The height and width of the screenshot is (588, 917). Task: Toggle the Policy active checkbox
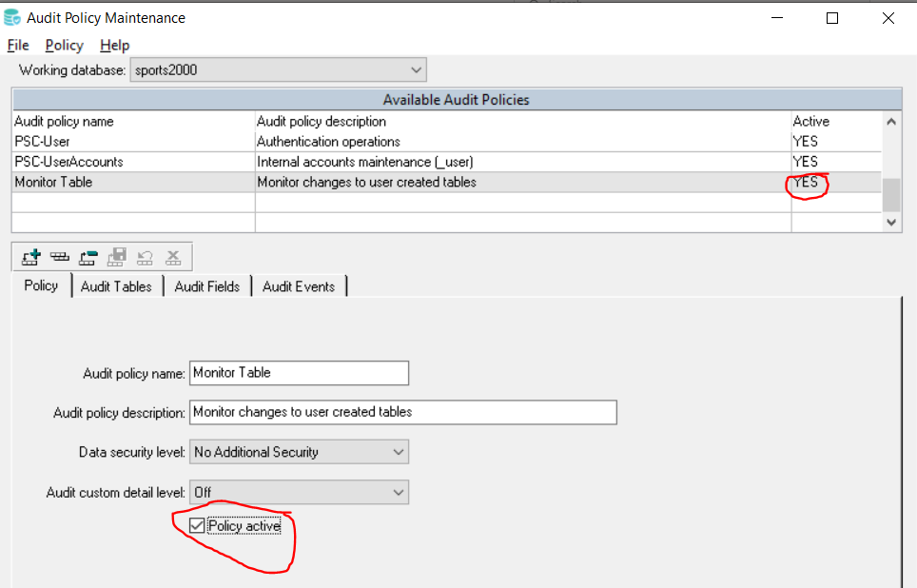[x=197, y=525]
